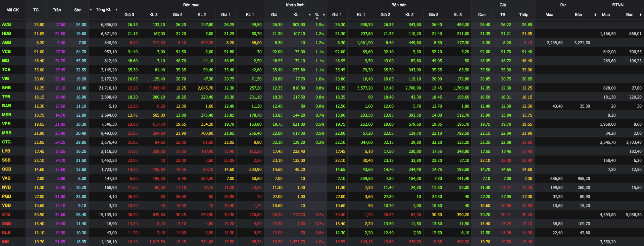
Task: Click ACB matched percent 1.9%
Action: [x=320, y=25]
